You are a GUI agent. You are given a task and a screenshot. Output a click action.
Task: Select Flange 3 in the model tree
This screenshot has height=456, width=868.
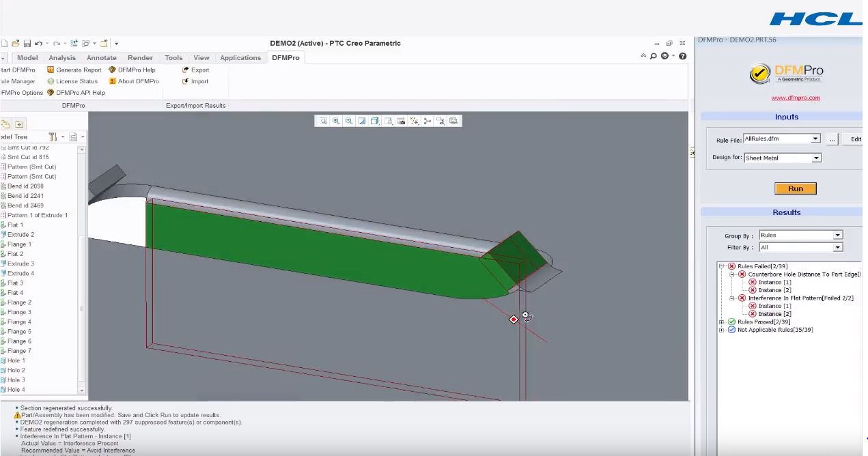point(19,312)
